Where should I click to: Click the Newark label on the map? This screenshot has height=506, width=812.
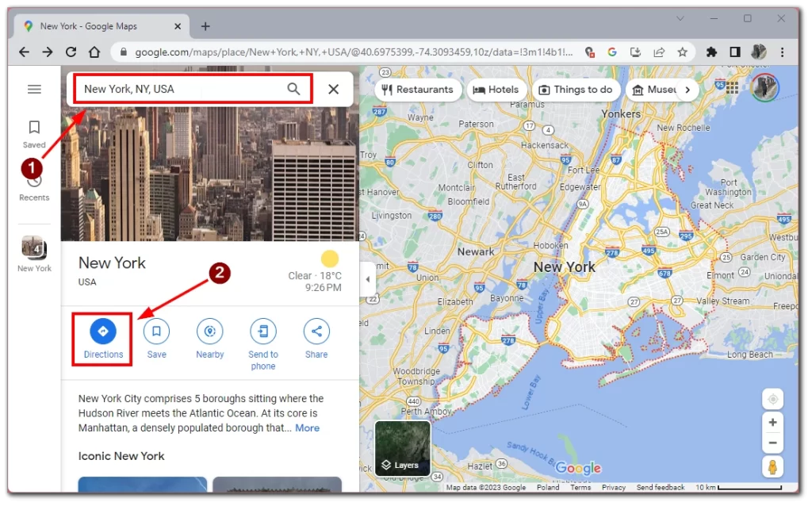[x=476, y=251]
